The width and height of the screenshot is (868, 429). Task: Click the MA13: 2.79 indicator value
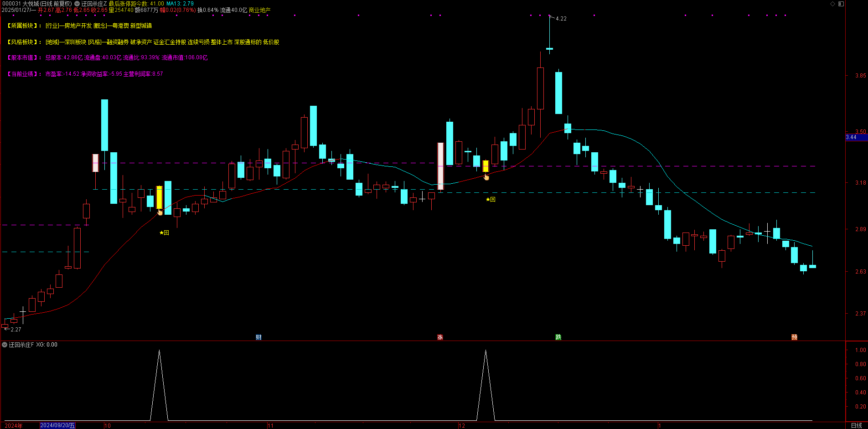[180, 4]
